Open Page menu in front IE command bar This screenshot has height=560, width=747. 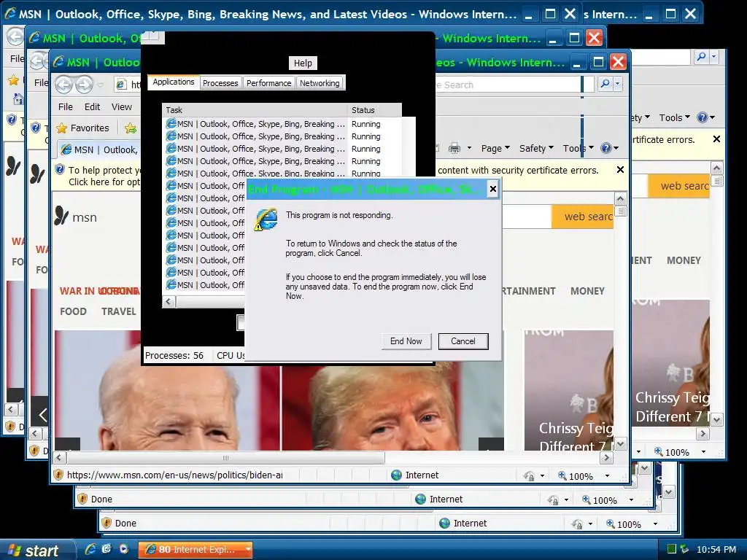pos(495,148)
